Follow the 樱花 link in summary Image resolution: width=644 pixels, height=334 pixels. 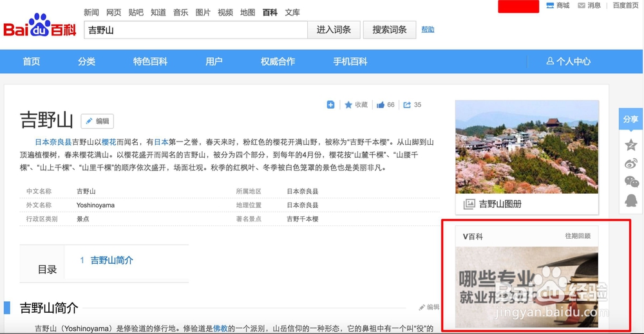click(109, 142)
